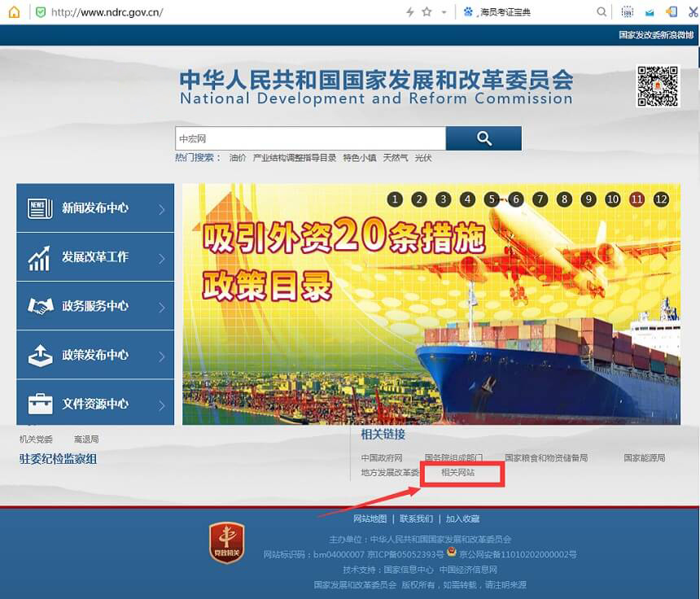Expand the 政务服务中心 menu
The width and height of the screenshot is (700, 599).
click(95, 306)
